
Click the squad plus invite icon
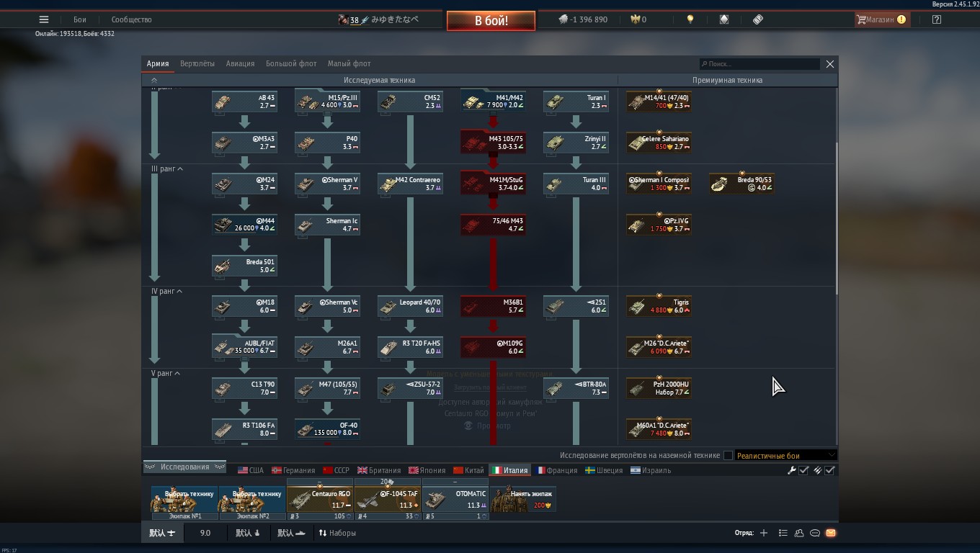[764, 533]
